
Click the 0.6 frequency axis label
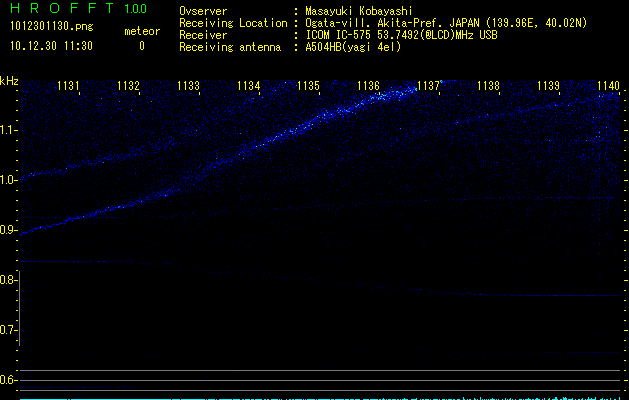pos(8,380)
